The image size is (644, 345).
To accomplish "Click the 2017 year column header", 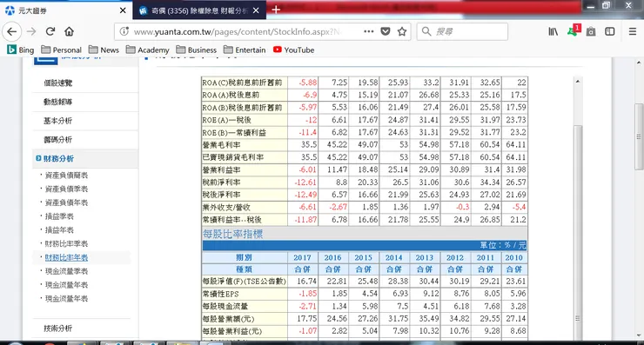I will coord(302,257).
